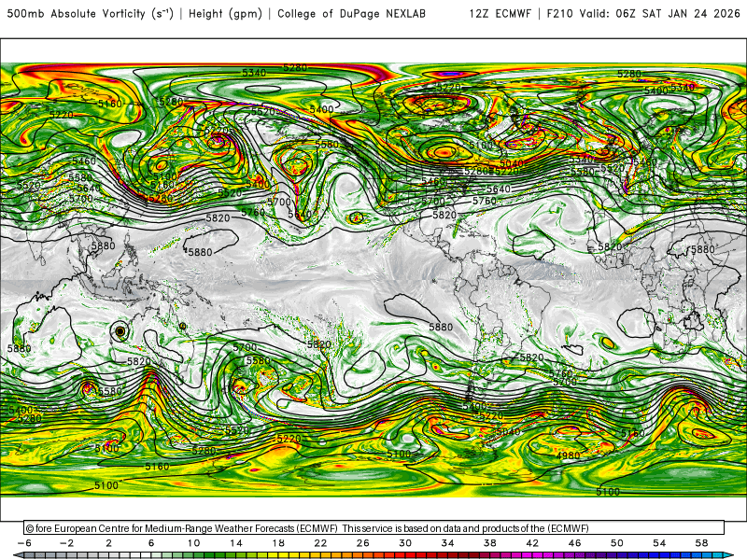This screenshot has width=747, height=560.
Task: Click the 18 colorbar tick label
Action: click(278, 543)
